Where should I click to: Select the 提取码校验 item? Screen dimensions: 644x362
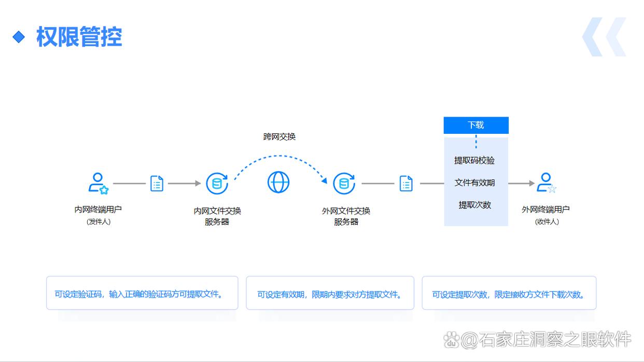[474, 160]
